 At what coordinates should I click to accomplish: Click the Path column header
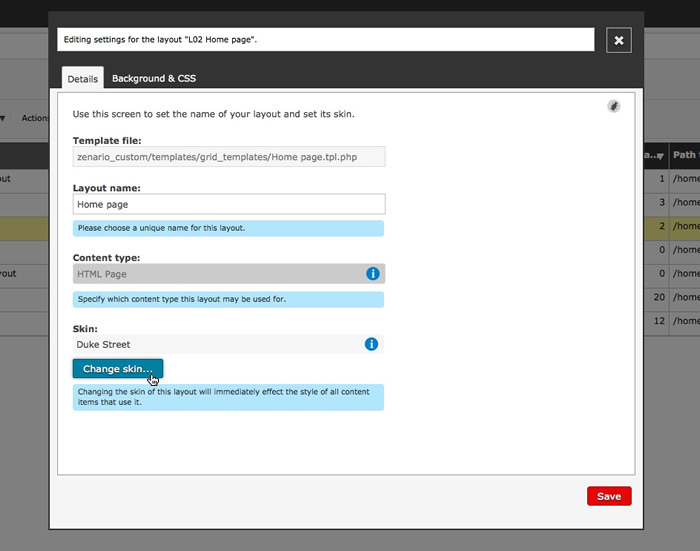(x=685, y=155)
